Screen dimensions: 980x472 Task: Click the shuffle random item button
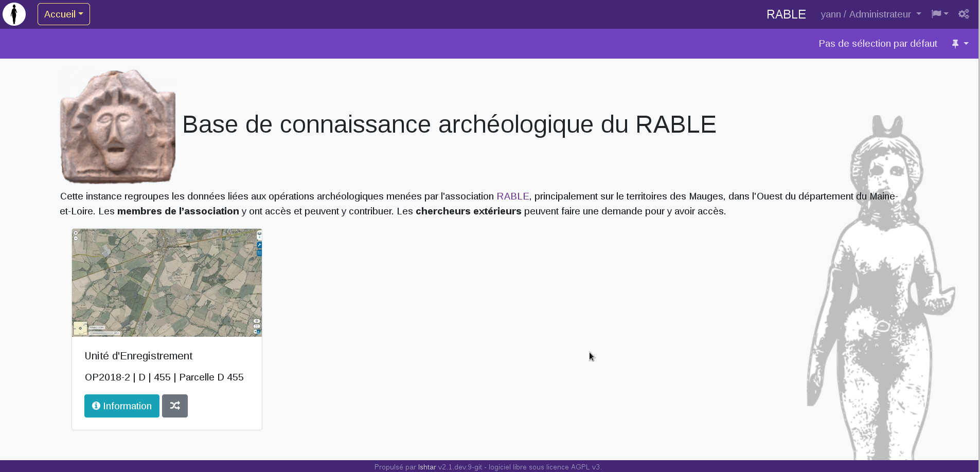pos(175,406)
